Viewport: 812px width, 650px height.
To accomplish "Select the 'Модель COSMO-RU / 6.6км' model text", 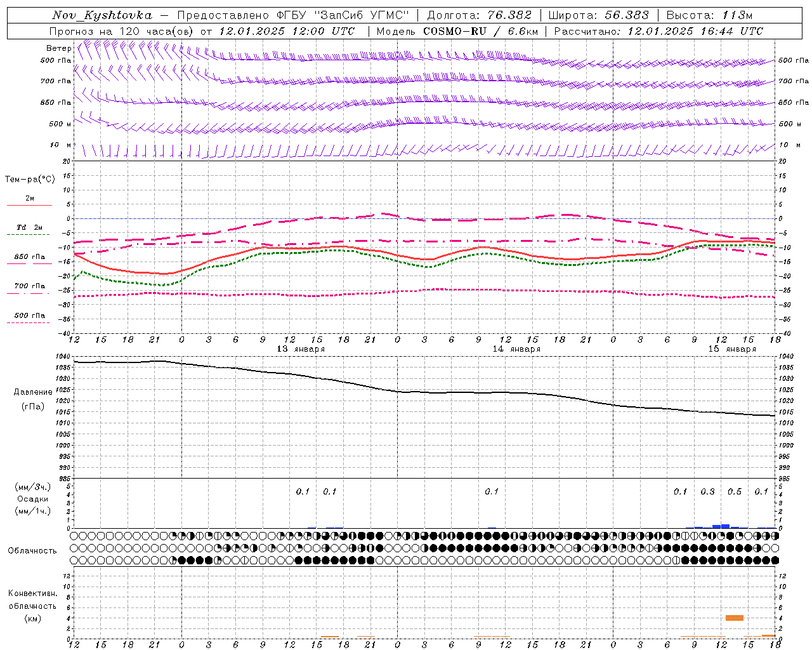I will click(x=457, y=31).
